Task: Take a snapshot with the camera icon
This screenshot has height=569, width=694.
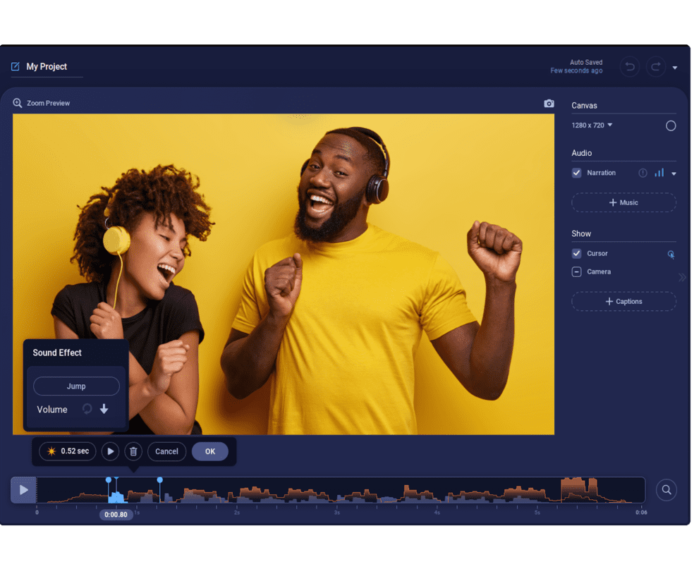Action: (x=549, y=103)
